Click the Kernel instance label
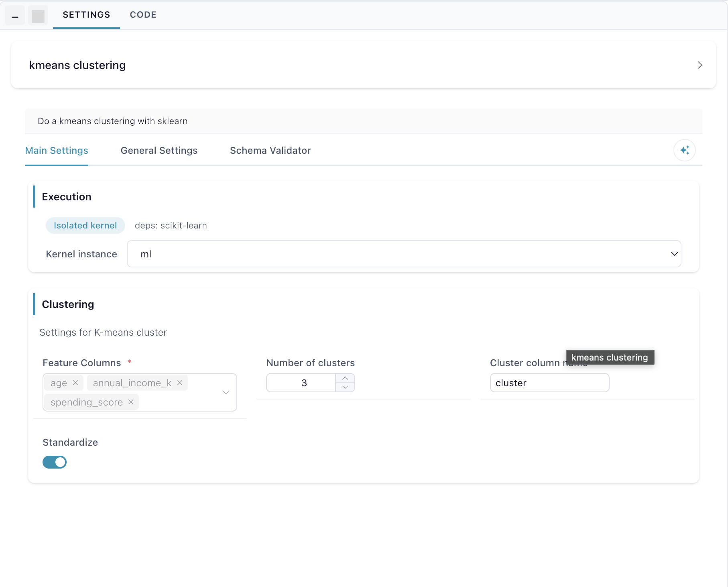 [81, 254]
